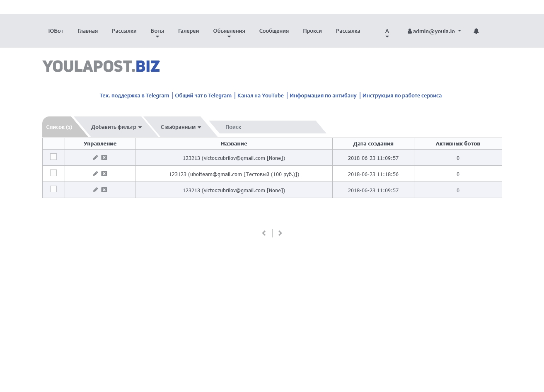Tick the checkbox for the ubotteam@gmail.com row

click(x=53, y=173)
